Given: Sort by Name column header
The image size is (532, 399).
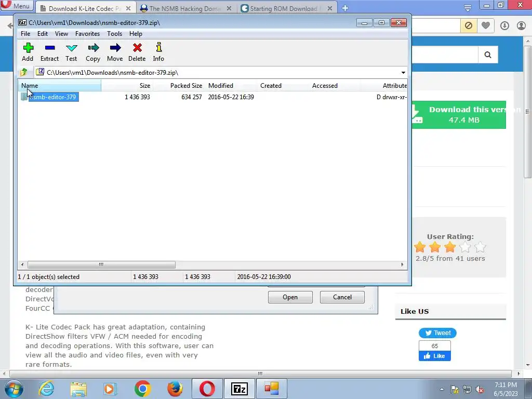Looking at the screenshot, I should coord(60,86).
